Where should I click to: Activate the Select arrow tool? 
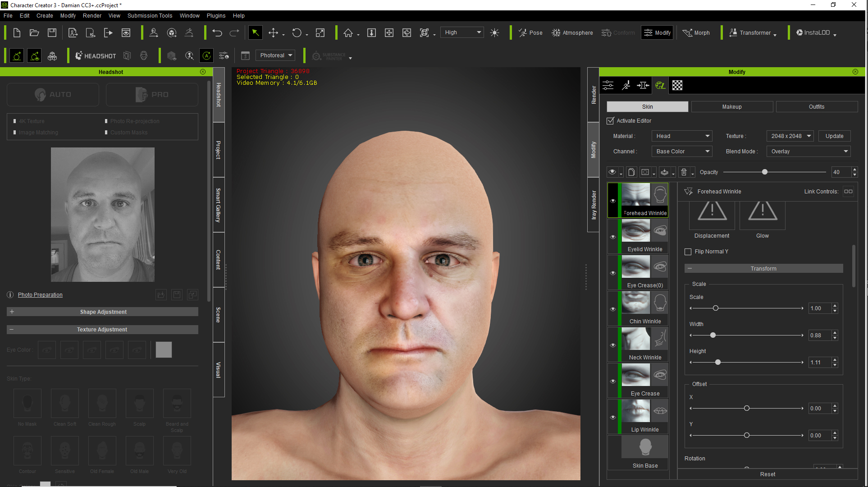click(x=255, y=32)
